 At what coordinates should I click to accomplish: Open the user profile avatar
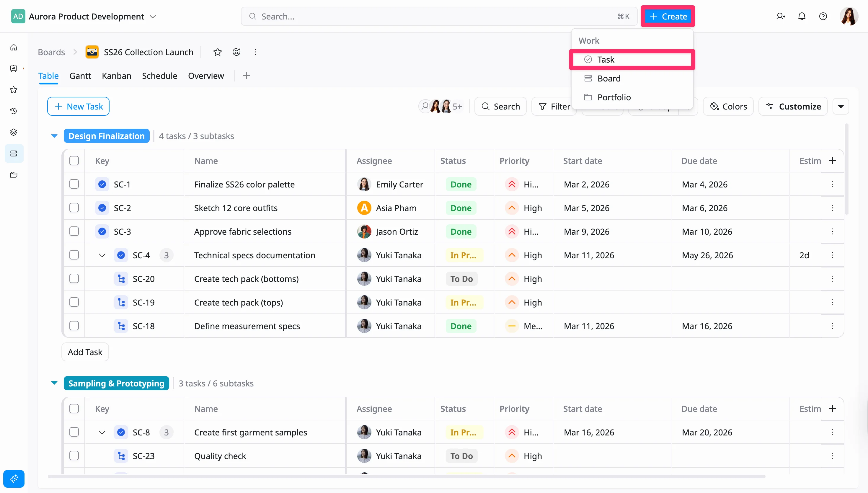[849, 16]
